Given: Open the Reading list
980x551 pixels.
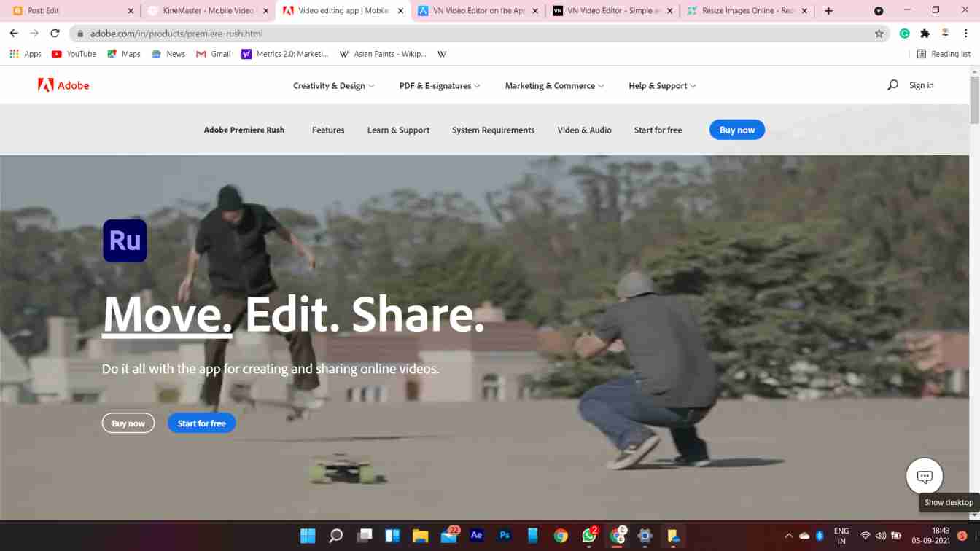Looking at the screenshot, I should pyautogui.click(x=943, y=54).
